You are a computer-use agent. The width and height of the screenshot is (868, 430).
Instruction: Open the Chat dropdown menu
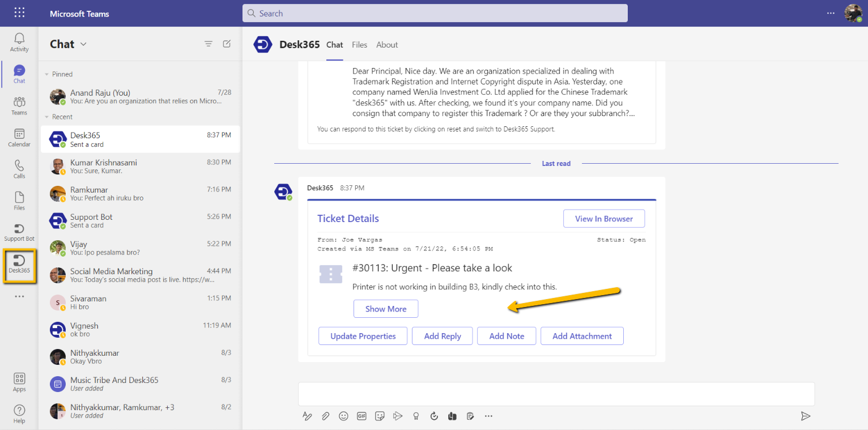[83, 44]
